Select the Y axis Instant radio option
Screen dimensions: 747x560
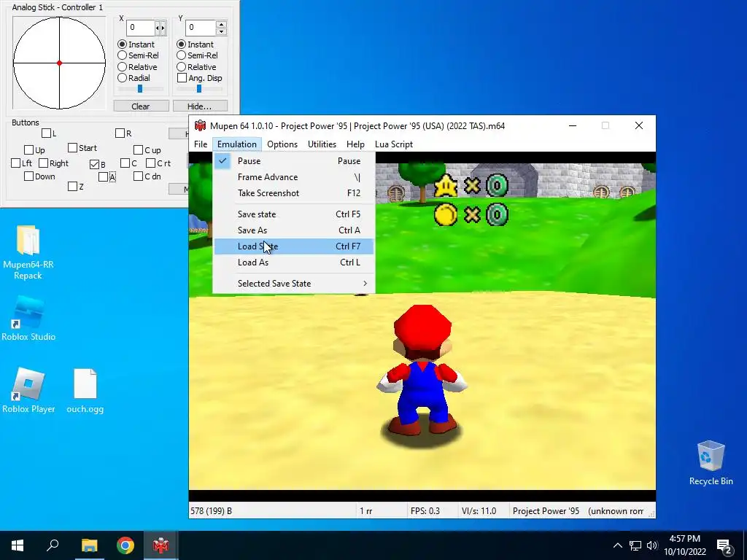[x=182, y=44]
